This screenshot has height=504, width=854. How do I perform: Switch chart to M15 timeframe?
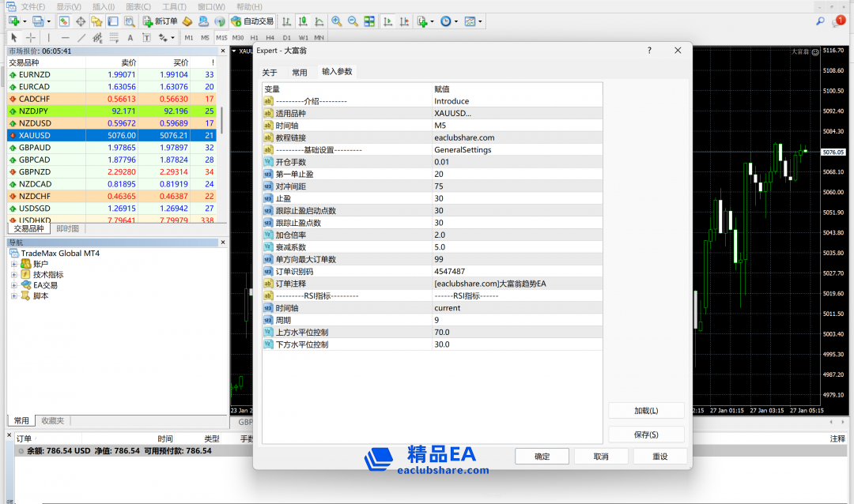[x=221, y=37]
